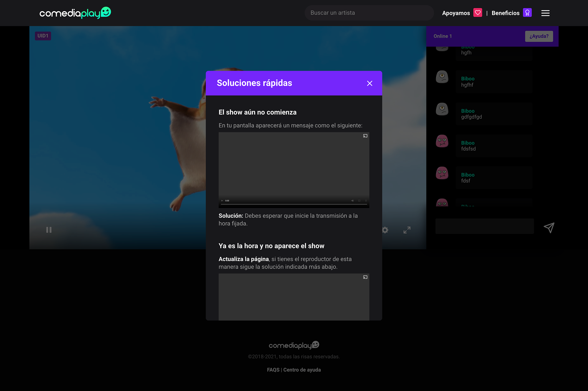Focus the chat message input box
The image size is (588, 391).
pyautogui.click(x=484, y=226)
